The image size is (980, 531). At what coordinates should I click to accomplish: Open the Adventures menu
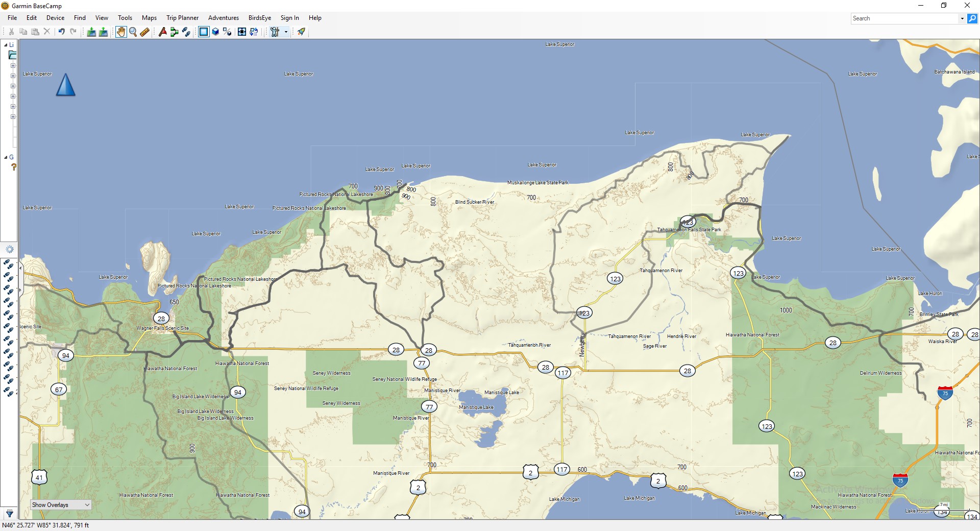pyautogui.click(x=224, y=17)
